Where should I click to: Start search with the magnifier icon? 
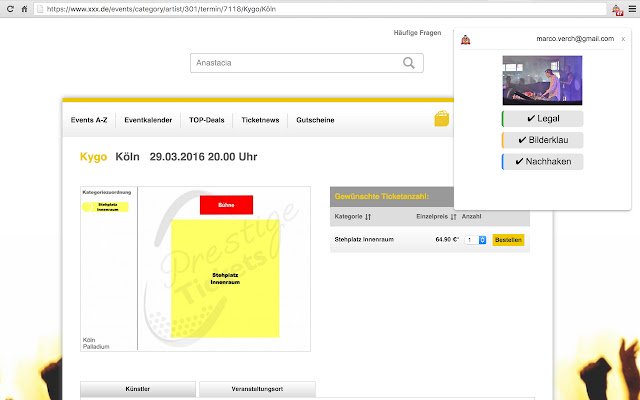click(x=409, y=63)
